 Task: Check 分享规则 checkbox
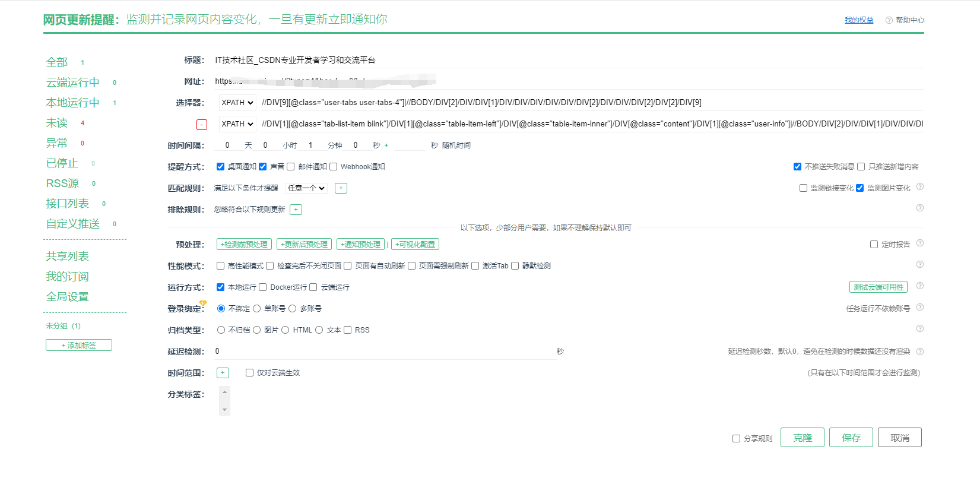[x=736, y=439]
